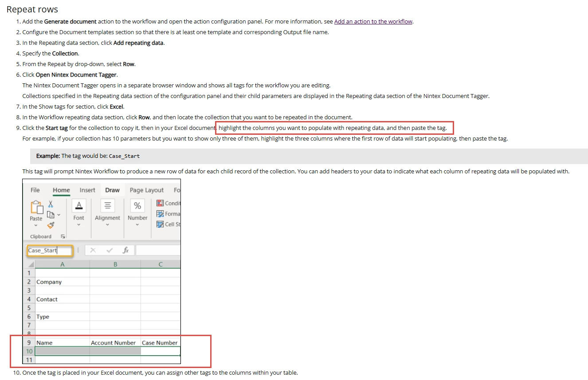Click the formula bar Enter checkmark icon
This screenshot has width=588, height=380.
pyautogui.click(x=109, y=251)
